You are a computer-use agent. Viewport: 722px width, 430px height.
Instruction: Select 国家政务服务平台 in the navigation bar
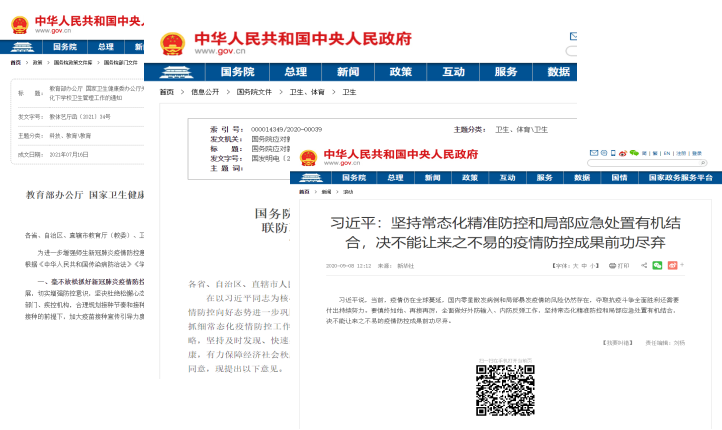pyautogui.click(x=679, y=178)
